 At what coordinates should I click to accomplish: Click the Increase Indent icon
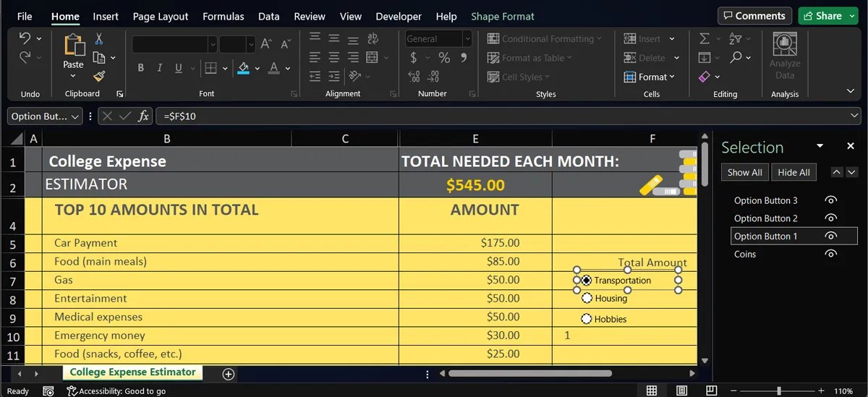[334, 75]
